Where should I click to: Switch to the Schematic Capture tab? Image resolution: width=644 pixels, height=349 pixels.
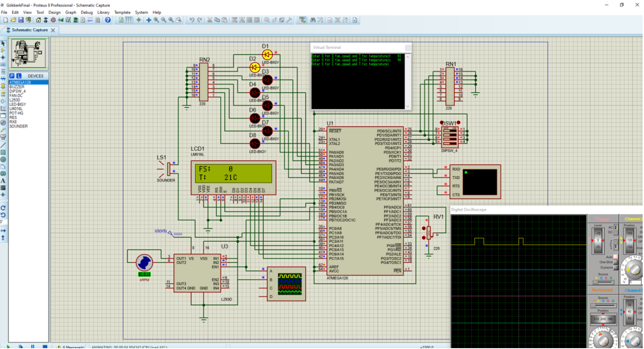[x=29, y=30]
